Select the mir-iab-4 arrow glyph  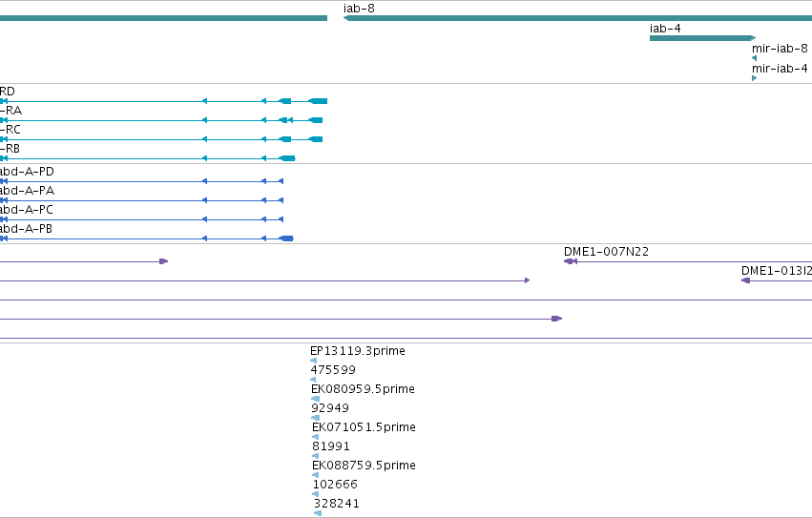tap(755, 78)
